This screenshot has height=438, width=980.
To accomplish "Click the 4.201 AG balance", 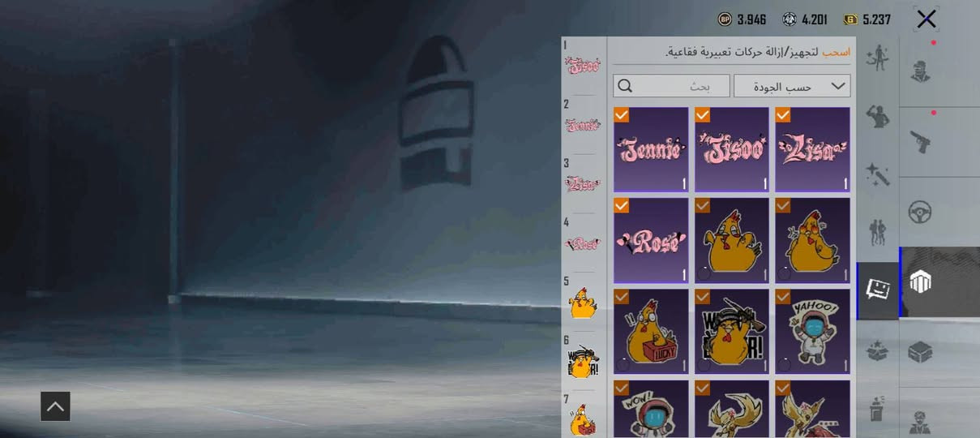I will pos(814,19).
